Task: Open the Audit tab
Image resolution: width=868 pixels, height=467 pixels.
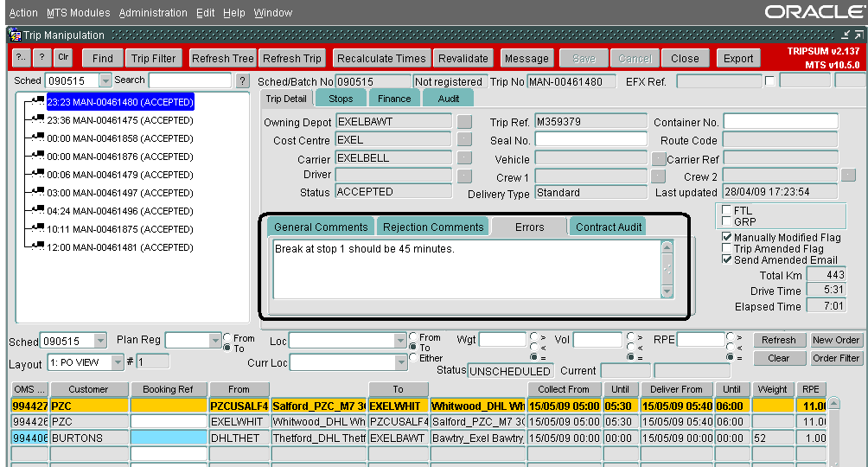Action: (x=449, y=99)
